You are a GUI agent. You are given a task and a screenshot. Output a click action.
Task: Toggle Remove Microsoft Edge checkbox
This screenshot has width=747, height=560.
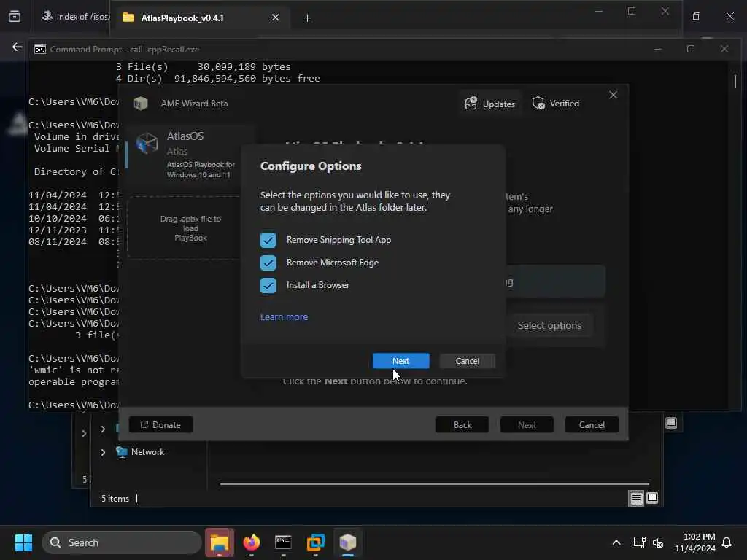click(x=268, y=262)
